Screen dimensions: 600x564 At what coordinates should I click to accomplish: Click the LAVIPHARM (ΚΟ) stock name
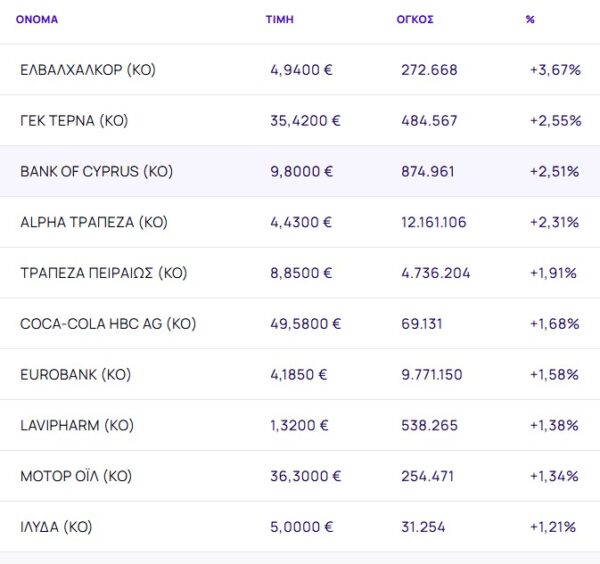click(x=76, y=426)
